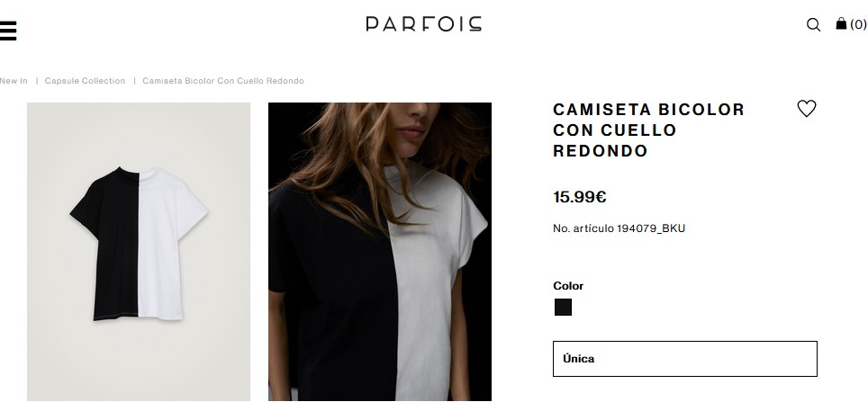Go to New In breadcrumb
868x402 pixels.
point(14,81)
